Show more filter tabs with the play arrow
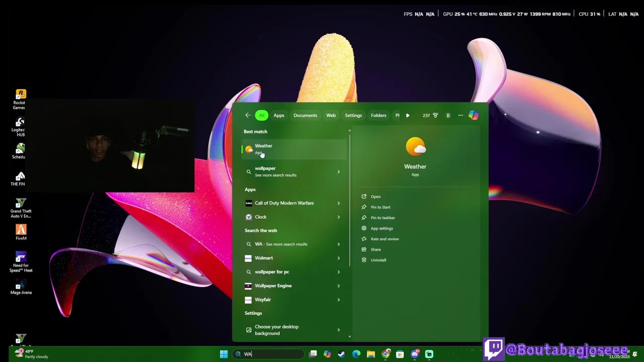Screen dimensions: 644x362 tap(408, 116)
